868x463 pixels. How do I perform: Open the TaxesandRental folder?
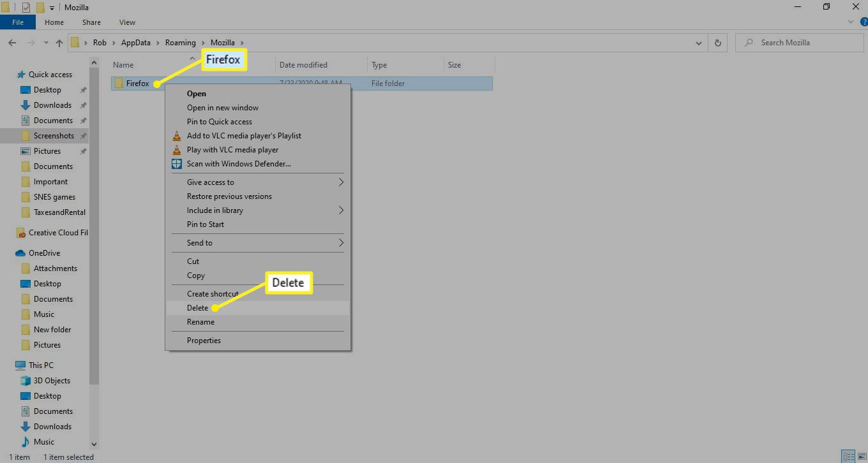59,212
